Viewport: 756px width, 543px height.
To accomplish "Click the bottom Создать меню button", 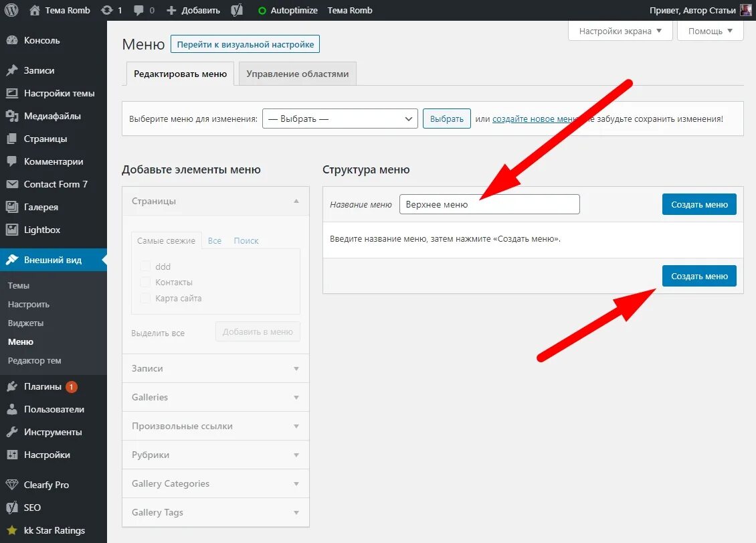I will click(699, 276).
